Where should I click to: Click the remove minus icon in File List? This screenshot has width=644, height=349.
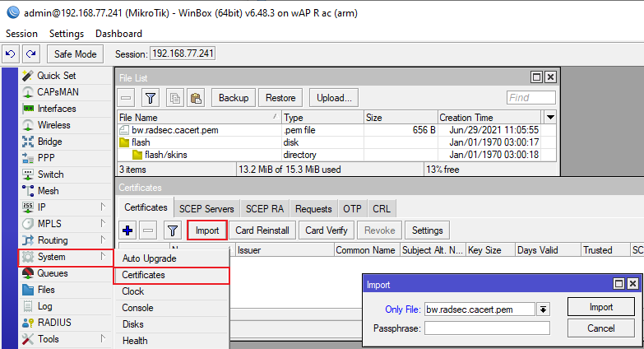127,98
